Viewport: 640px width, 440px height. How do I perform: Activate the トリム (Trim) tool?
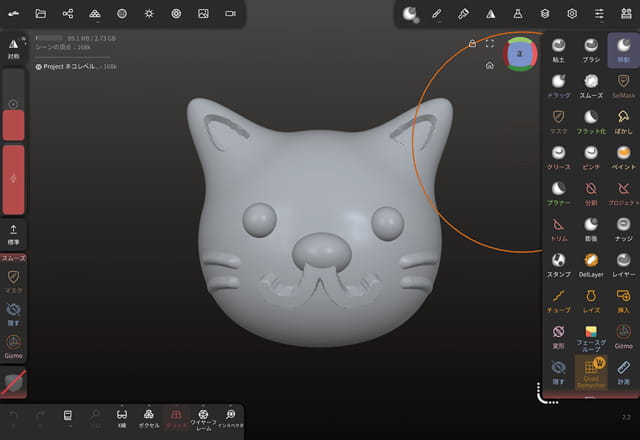[559, 229]
